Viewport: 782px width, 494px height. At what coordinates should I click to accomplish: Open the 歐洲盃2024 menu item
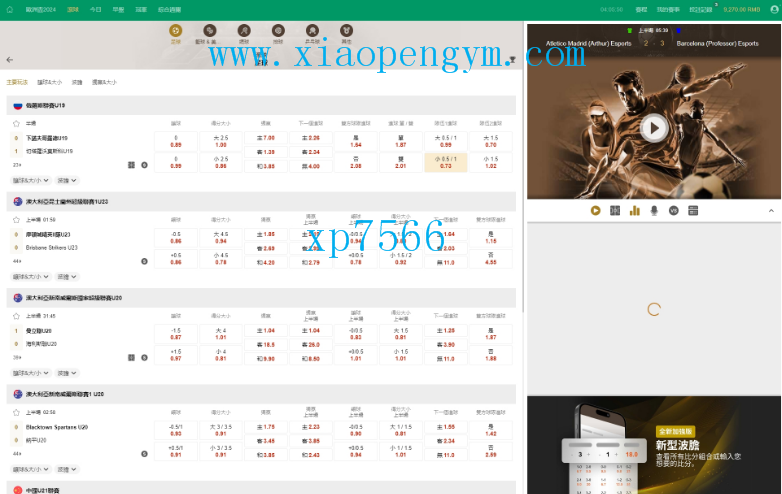point(41,9)
